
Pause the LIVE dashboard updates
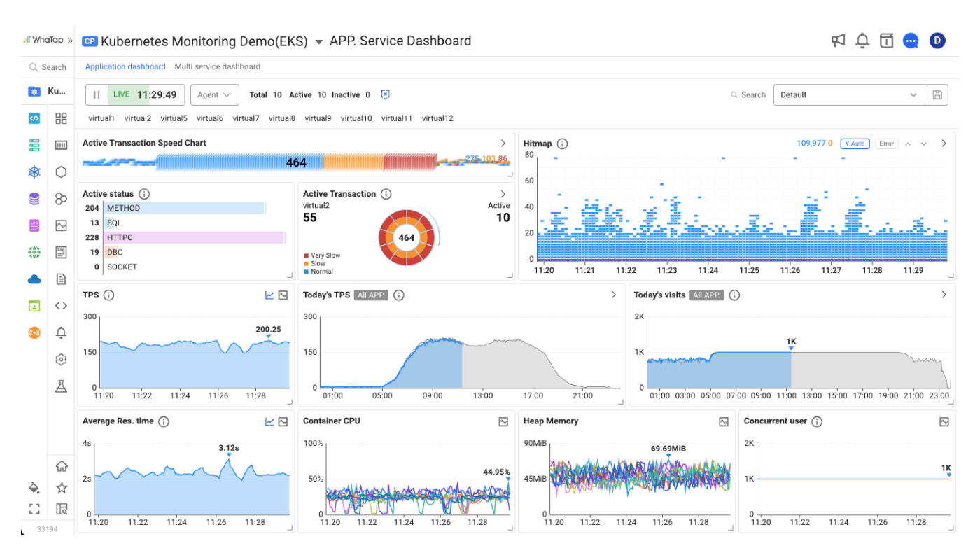pos(97,94)
